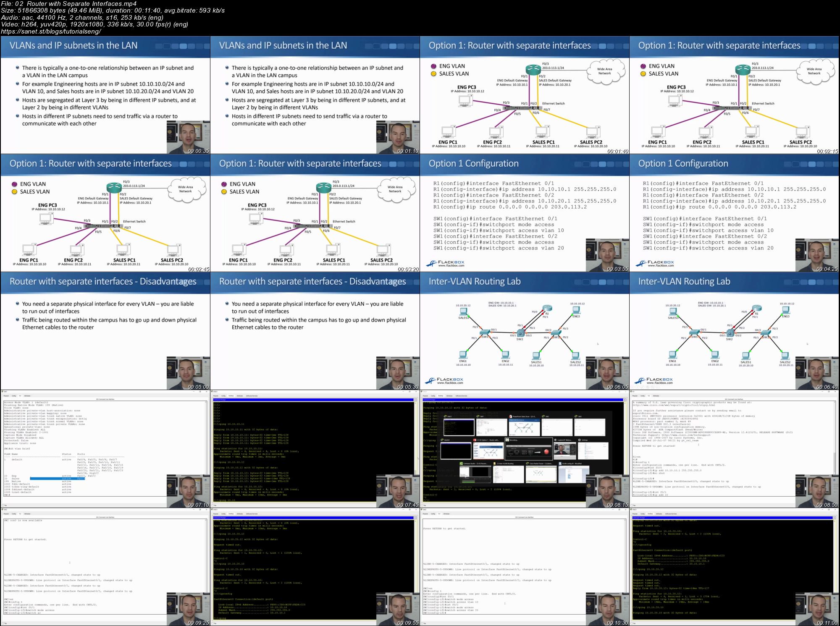Click the SALES2 PC icon in 00:06:40 lab frame
This screenshot has width=840, height=626.
pyautogui.click(x=785, y=355)
